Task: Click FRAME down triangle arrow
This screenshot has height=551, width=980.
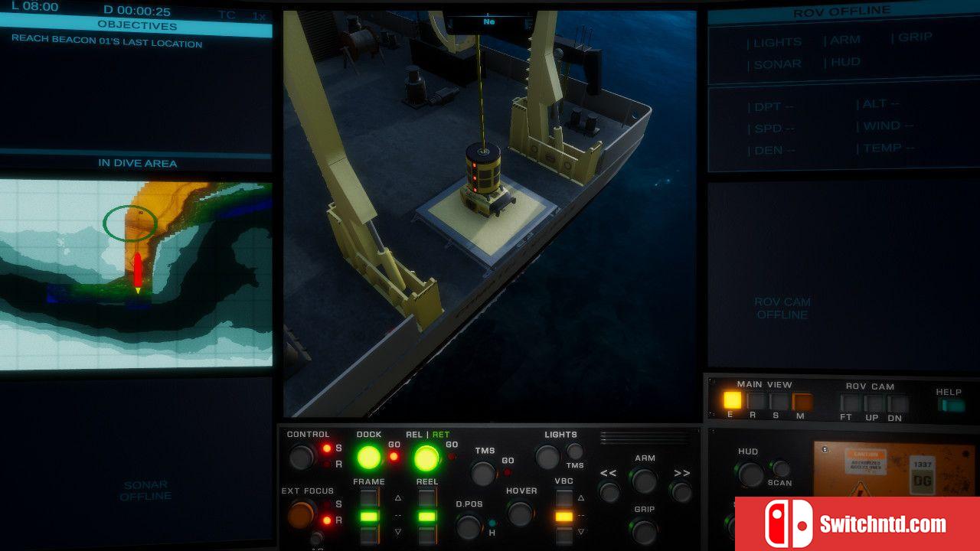Action: [397, 532]
